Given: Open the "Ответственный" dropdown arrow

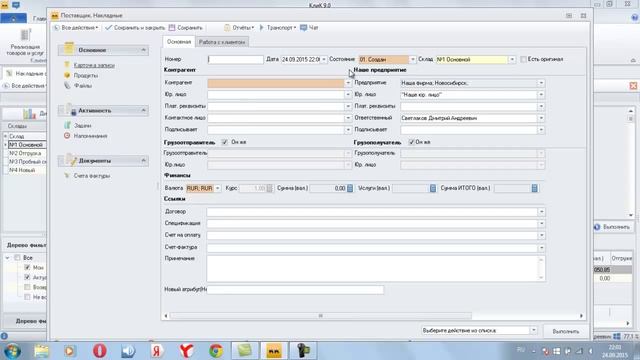Looking at the screenshot, I should coord(541,118).
